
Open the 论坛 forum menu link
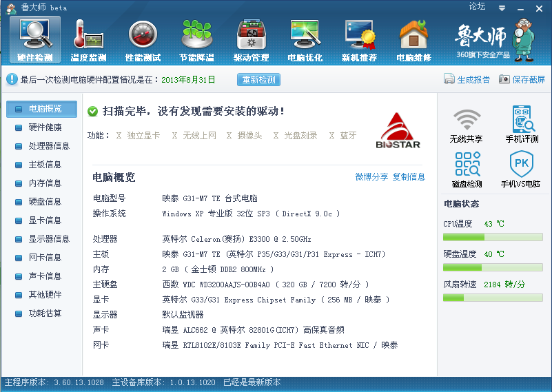477,6
